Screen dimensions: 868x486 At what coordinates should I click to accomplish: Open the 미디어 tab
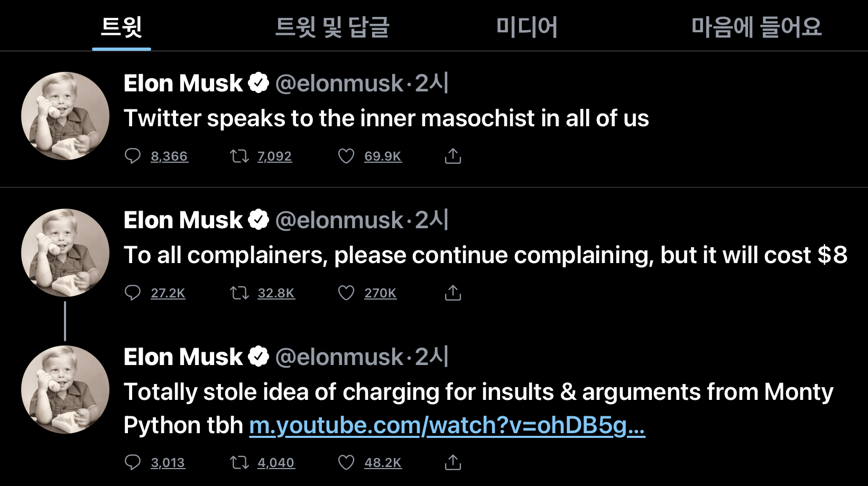[527, 27]
